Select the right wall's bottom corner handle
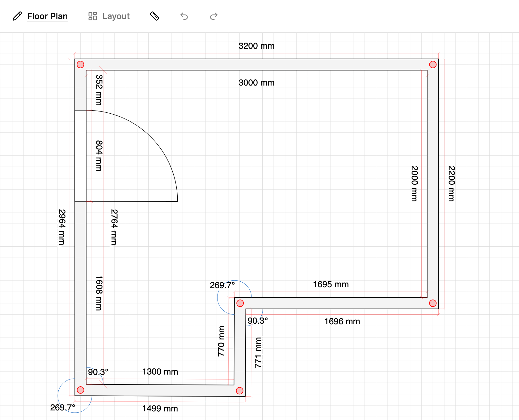This screenshot has width=519, height=420. pos(433,303)
